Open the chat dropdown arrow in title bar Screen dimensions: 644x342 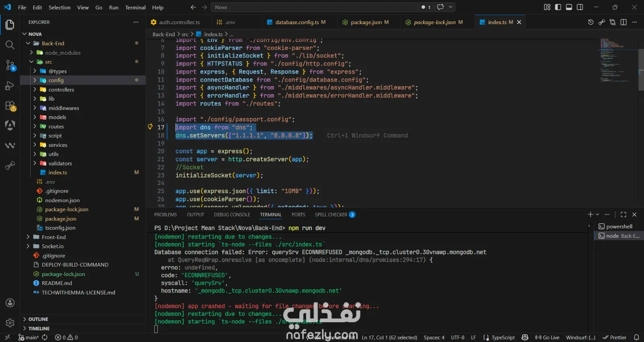click(x=451, y=7)
